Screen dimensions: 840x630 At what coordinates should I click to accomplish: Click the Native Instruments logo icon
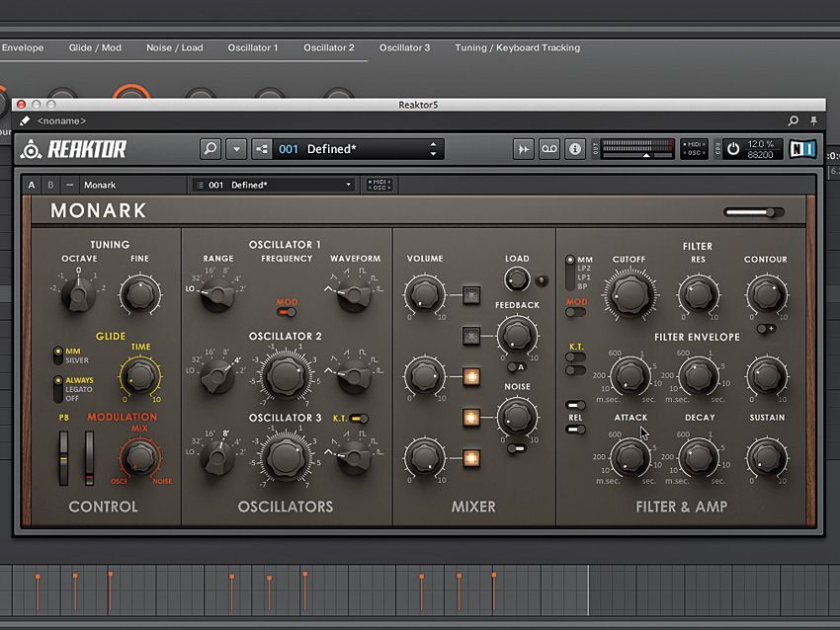pos(802,148)
